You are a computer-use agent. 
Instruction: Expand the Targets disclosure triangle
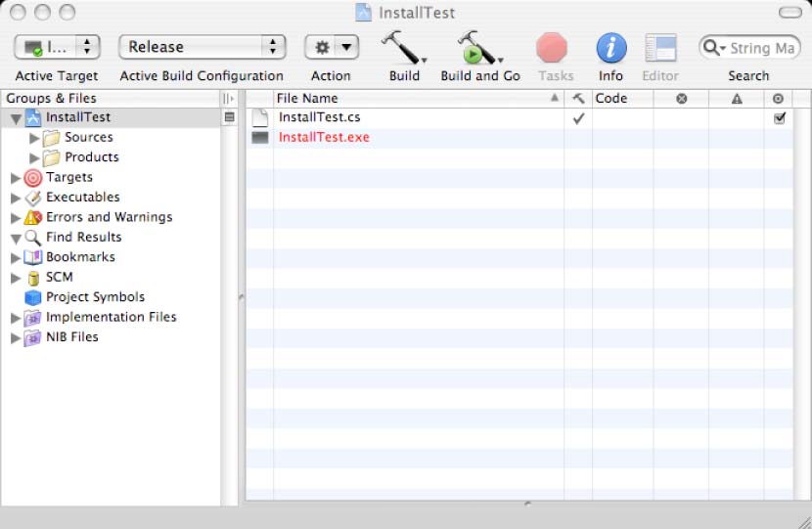pos(16,178)
